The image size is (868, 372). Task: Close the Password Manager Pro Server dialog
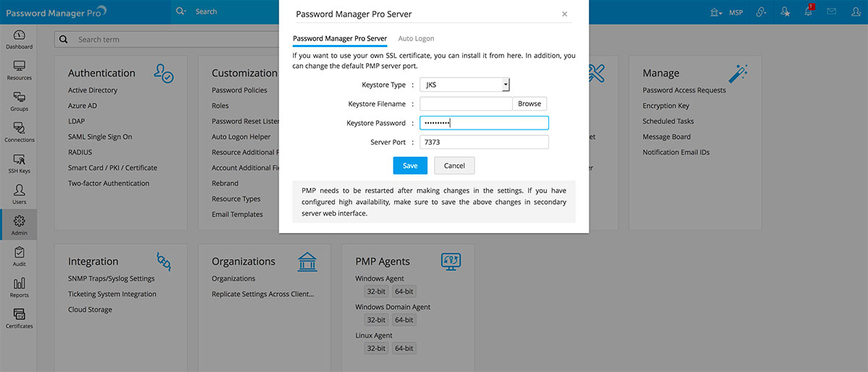pos(564,14)
